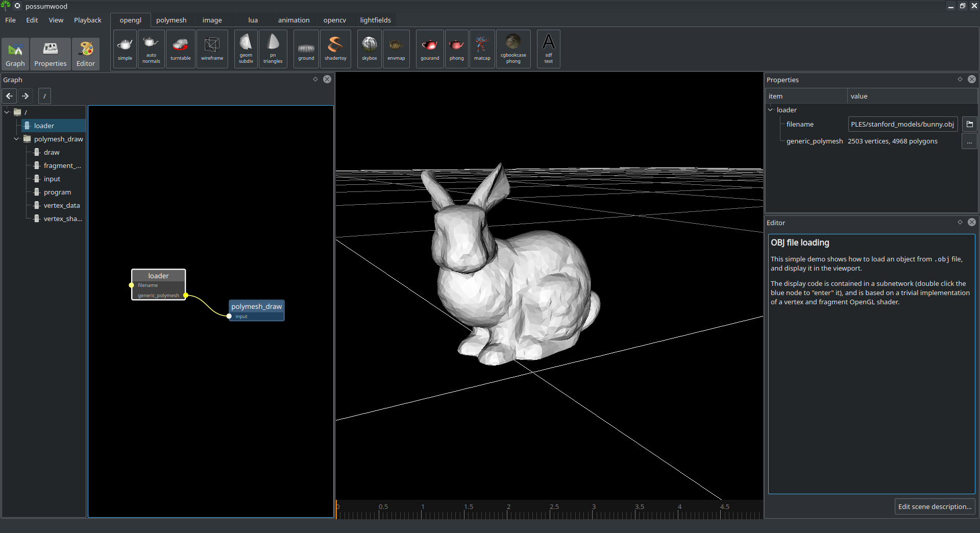Choose the phong teapot demo
The width and height of the screenshot is (980, 533).
[456, 49]
